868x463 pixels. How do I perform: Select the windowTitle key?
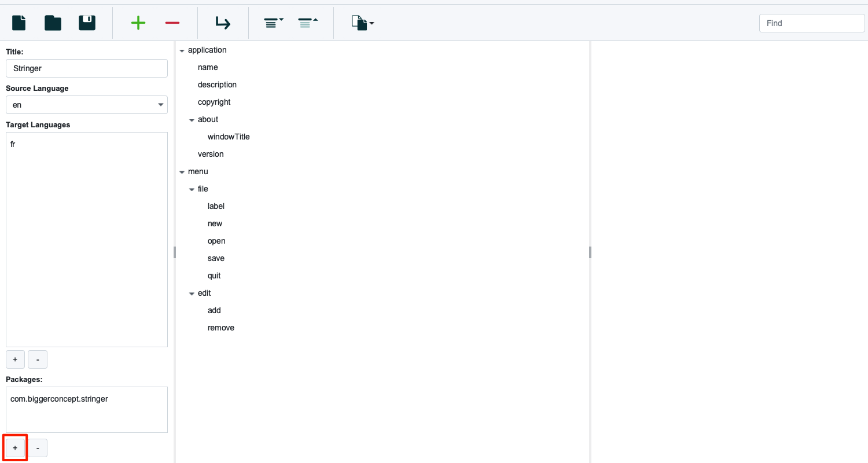(229, 137)
